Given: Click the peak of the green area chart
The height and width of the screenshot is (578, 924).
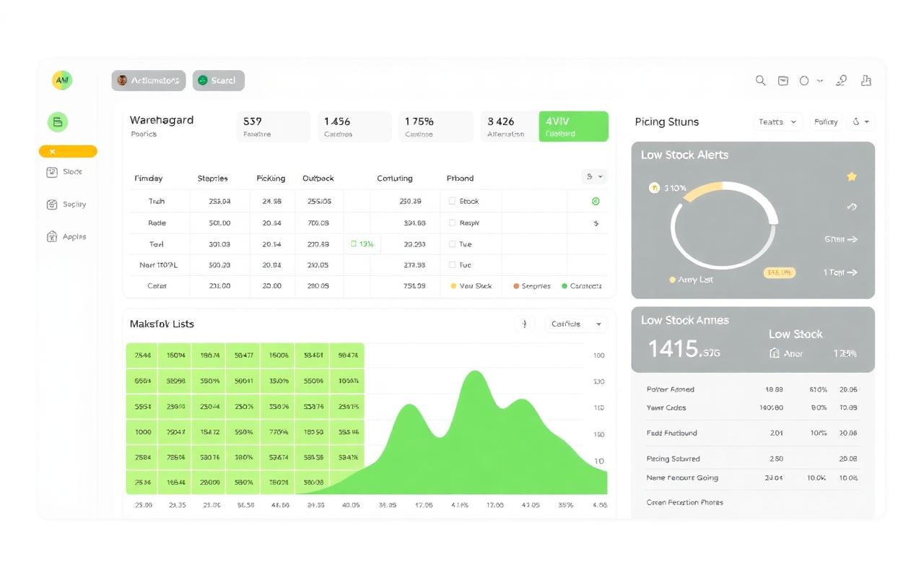Looking at the screenshot, I should click(x=475, y=373).
